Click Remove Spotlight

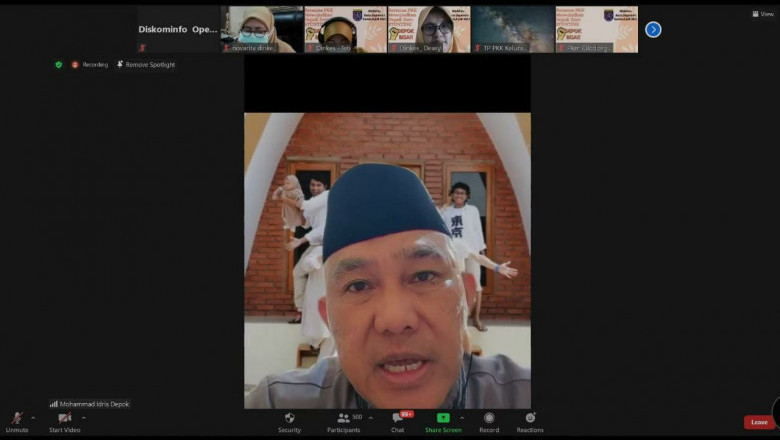point(146,64)
